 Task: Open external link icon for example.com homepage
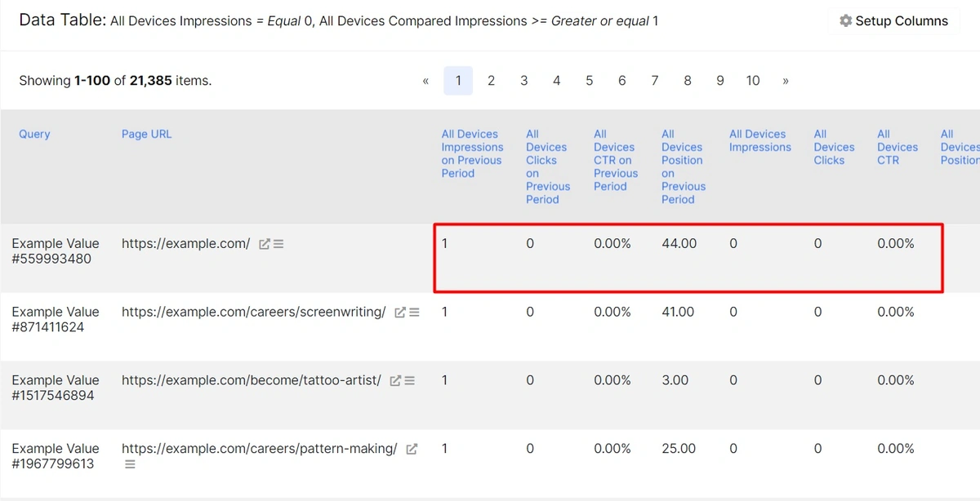click(x=264, y=244)
